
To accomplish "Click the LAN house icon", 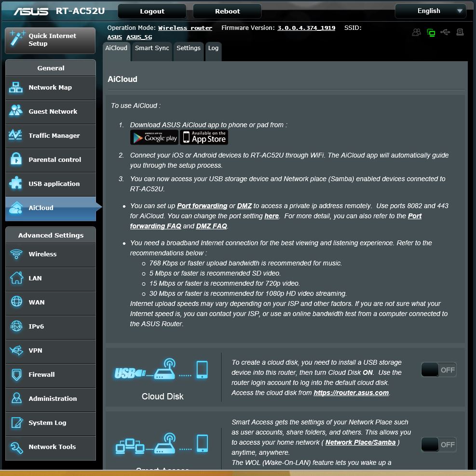I will [x=16, y=278].
